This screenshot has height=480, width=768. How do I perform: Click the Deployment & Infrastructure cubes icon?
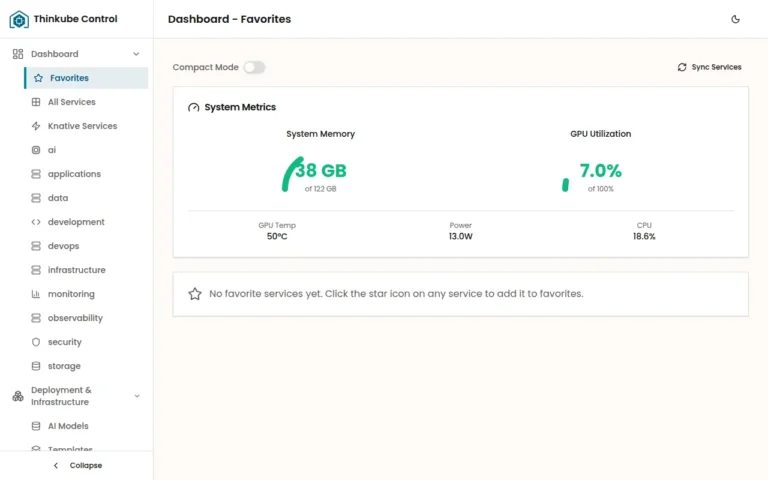[x=18, y=396]
